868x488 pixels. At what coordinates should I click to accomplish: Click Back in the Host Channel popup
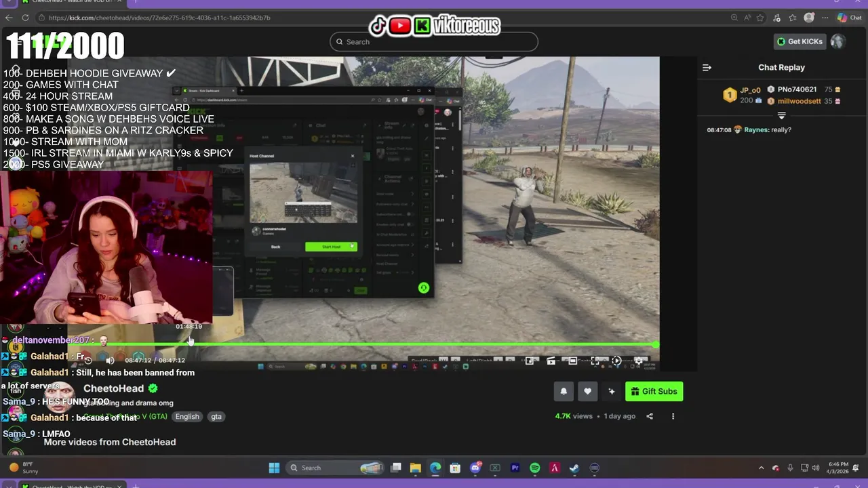[x=275, y=247]
